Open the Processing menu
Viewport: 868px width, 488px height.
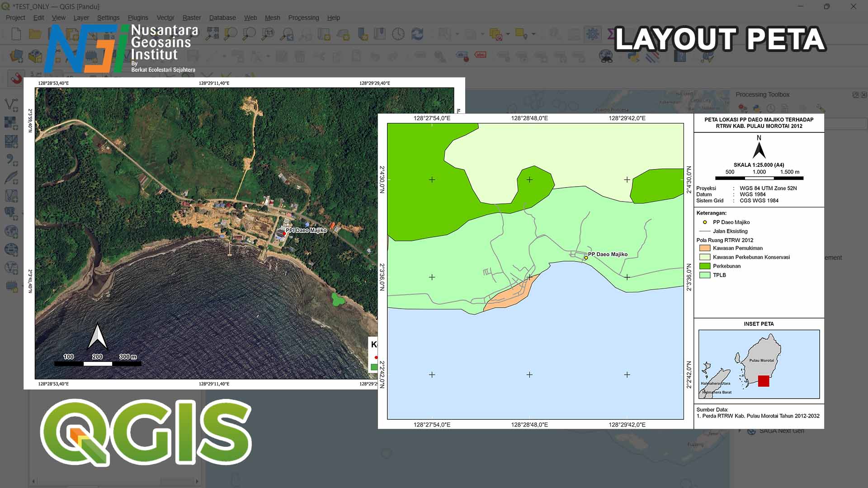pyautogui.click(x=303, y=18)
